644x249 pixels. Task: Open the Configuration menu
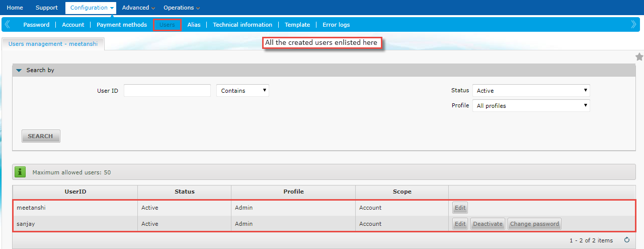[91, 8]
